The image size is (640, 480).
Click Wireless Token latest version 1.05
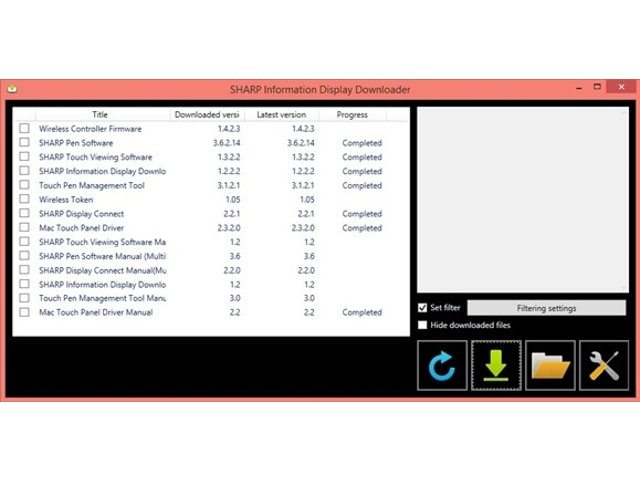(307, 200)
